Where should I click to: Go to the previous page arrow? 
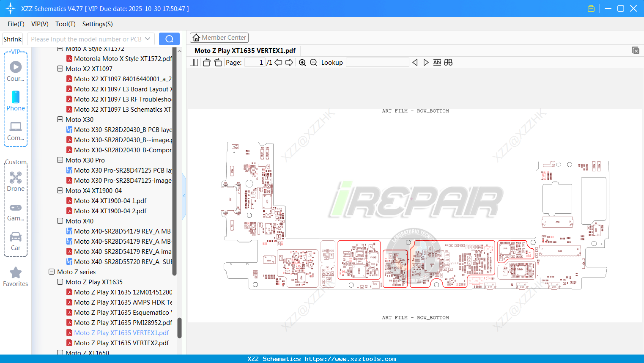click(278, 63)
